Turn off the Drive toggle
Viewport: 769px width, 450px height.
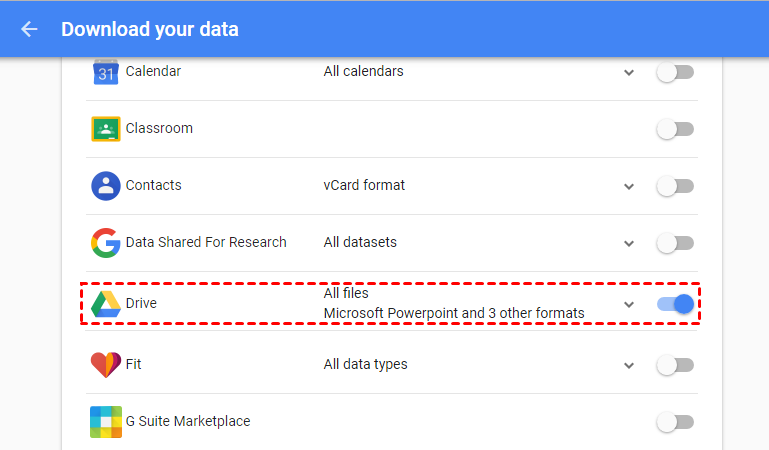tap(675, 304)
